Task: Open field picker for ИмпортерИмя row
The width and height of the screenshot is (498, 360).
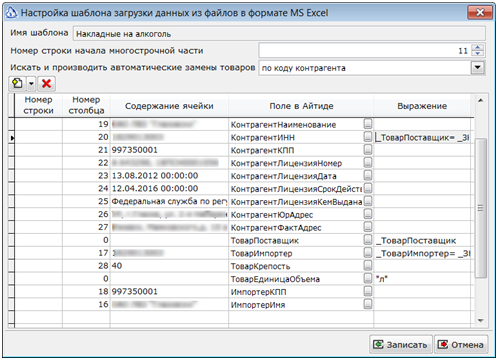Action: coord(368,304)
